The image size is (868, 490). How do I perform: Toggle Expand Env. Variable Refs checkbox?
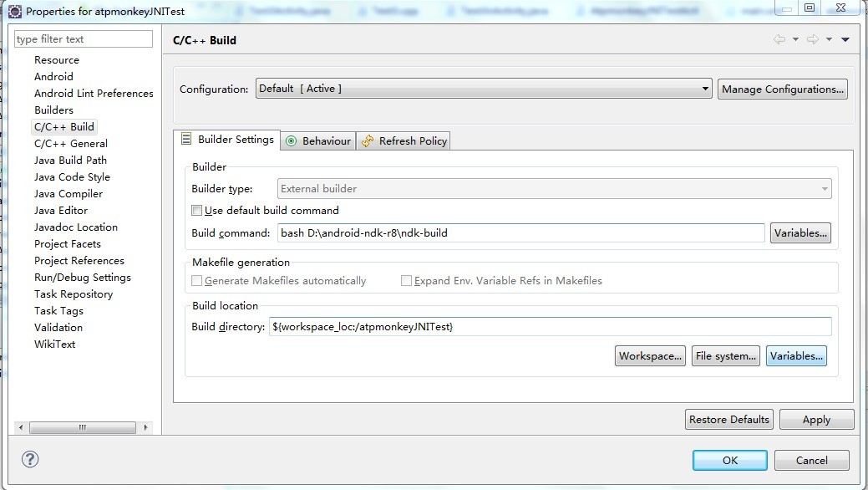tap(406, 281)
